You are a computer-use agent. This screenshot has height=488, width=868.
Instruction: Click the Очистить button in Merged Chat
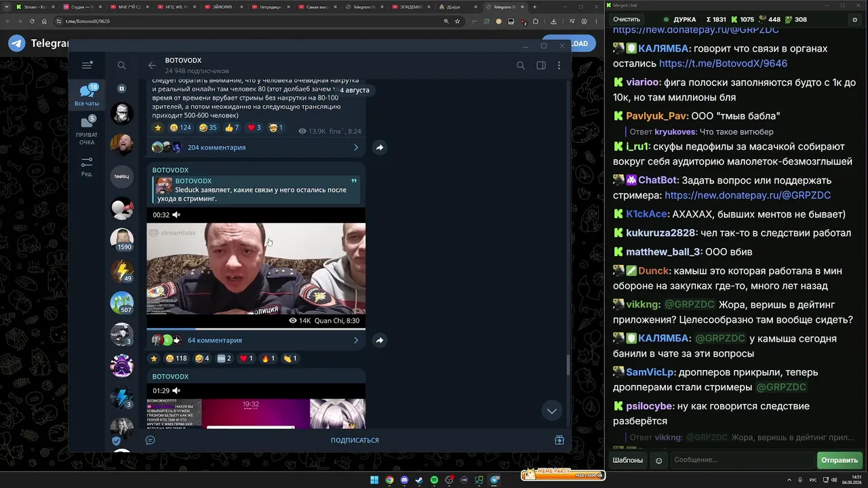pyautogui.click(x=627, y=20)
